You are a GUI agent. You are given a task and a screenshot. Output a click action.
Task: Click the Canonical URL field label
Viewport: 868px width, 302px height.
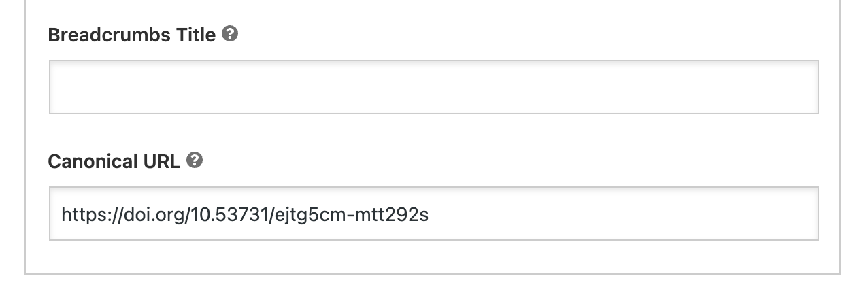point(114,162)
